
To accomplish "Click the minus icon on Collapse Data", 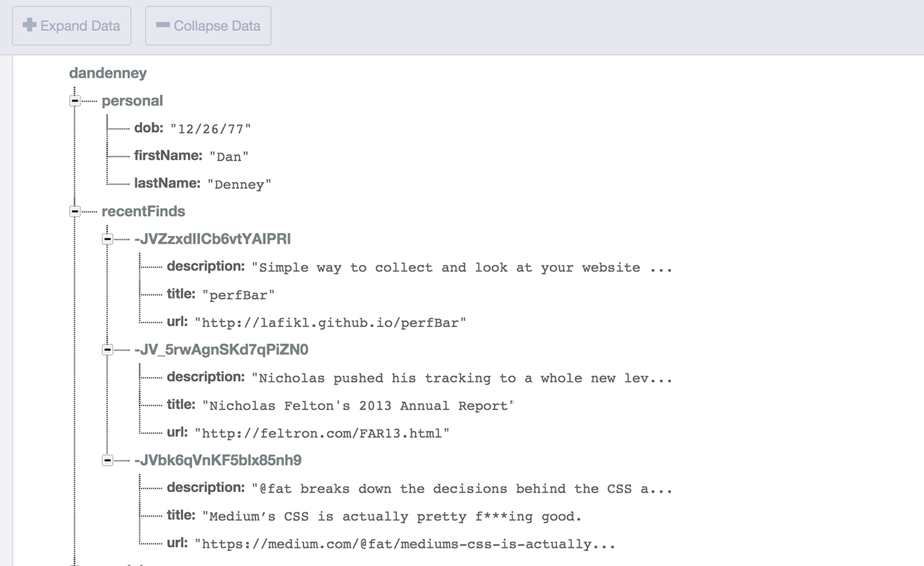I will click(x=162, y=25).
